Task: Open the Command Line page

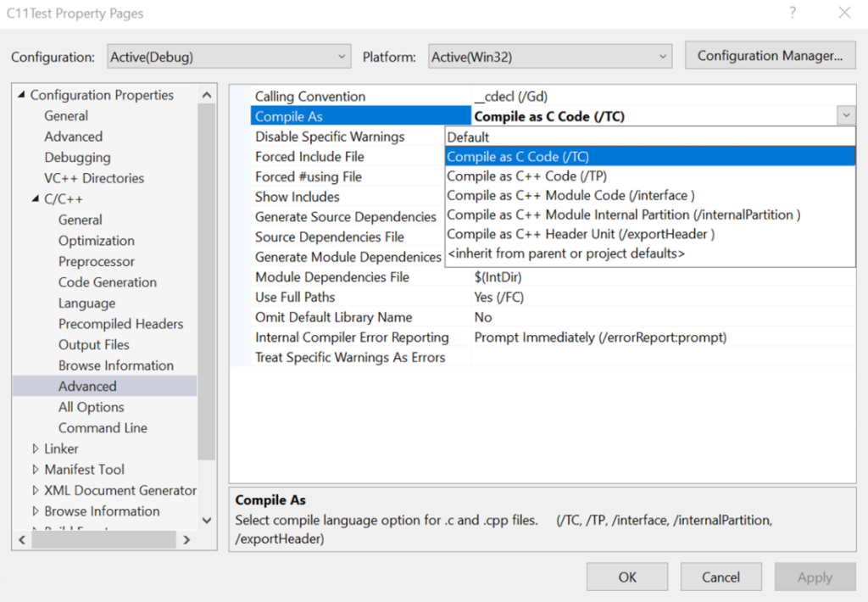Action: (x=101, y=427)
